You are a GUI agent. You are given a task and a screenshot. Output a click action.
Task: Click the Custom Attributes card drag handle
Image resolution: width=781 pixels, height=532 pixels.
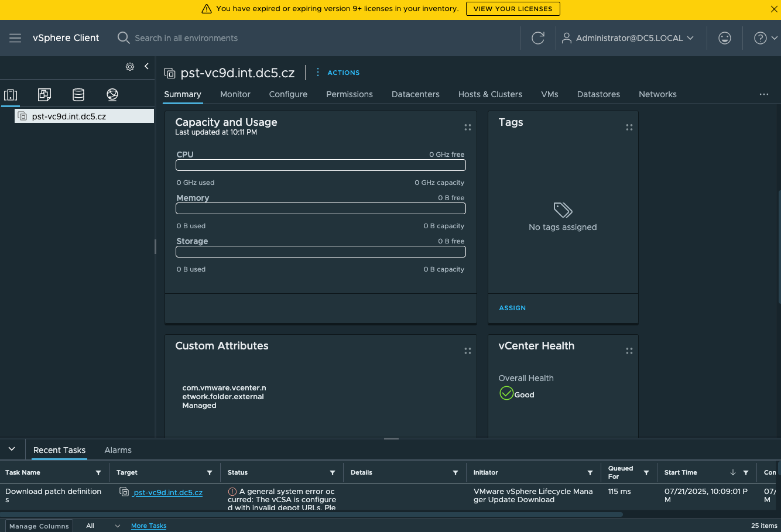pos(468,351)
